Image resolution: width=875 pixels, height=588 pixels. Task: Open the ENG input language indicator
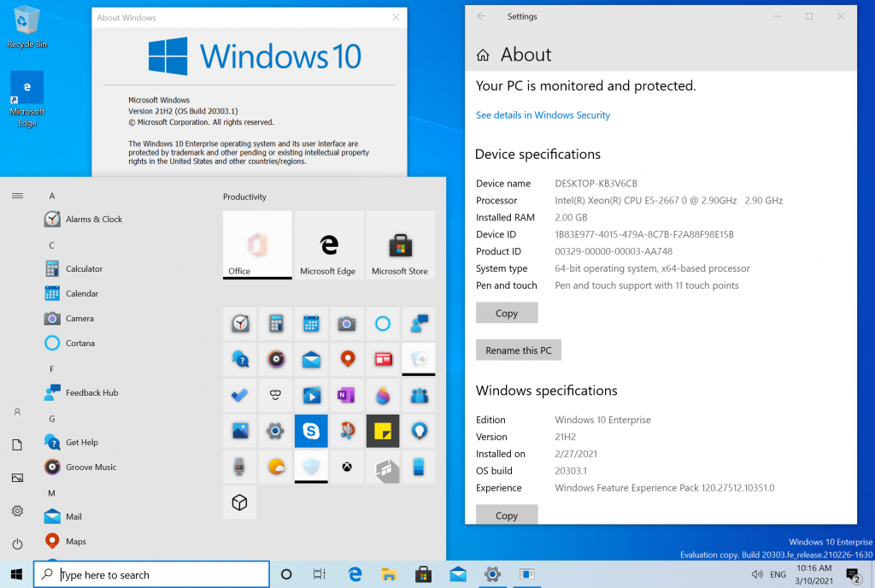tap(778, 574)
